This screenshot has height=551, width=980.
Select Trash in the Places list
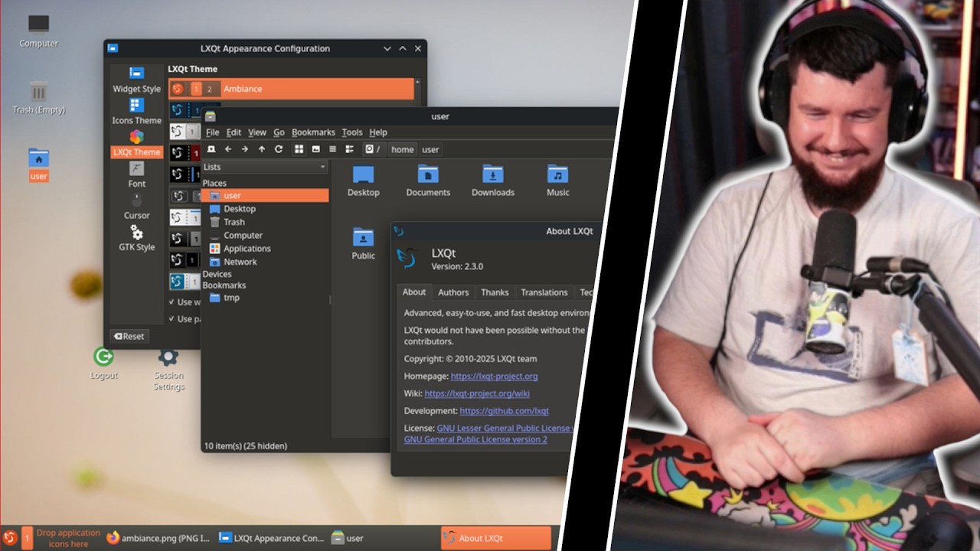point(265,222)
